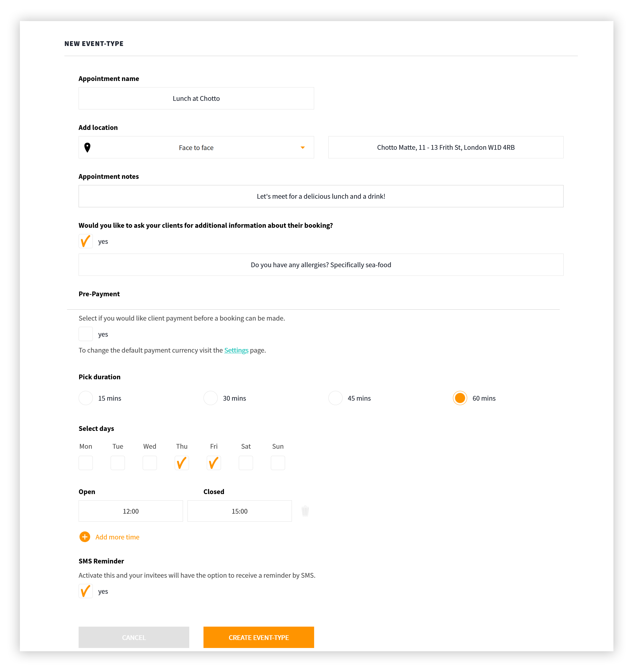633x672 pixels.
Task: Select the 60 mins radio button
Action: coord(460,398)
